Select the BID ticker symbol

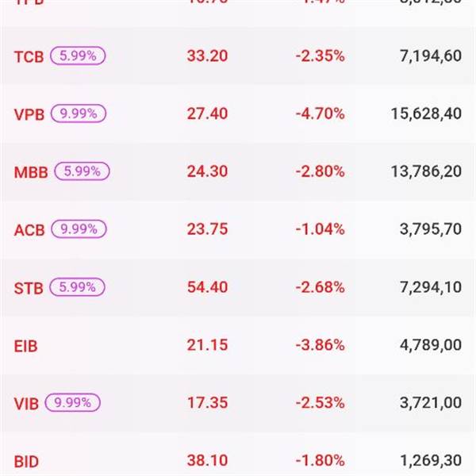coord(26,462)
